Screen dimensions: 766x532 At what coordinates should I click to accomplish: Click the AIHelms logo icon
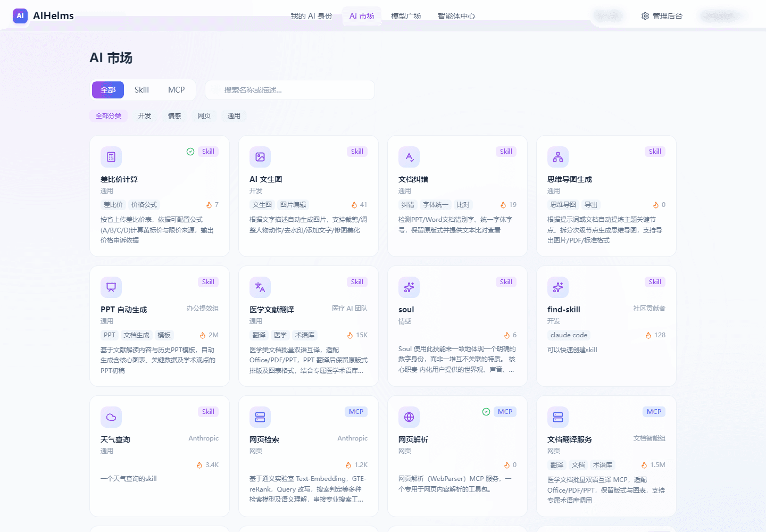[x=20, y=16]
